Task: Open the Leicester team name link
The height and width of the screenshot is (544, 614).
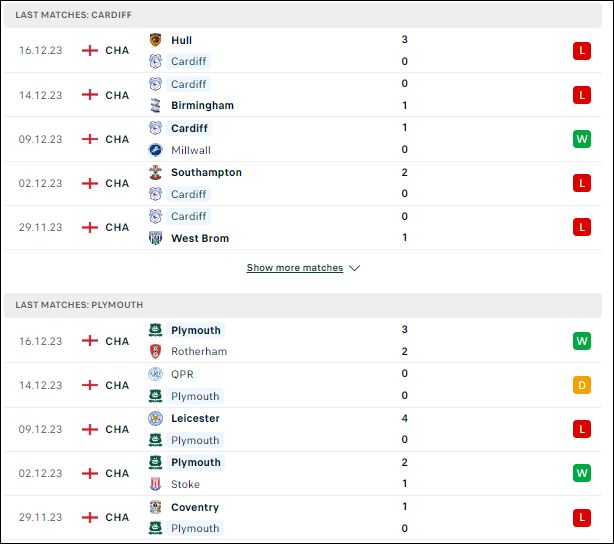Action: 195,418
